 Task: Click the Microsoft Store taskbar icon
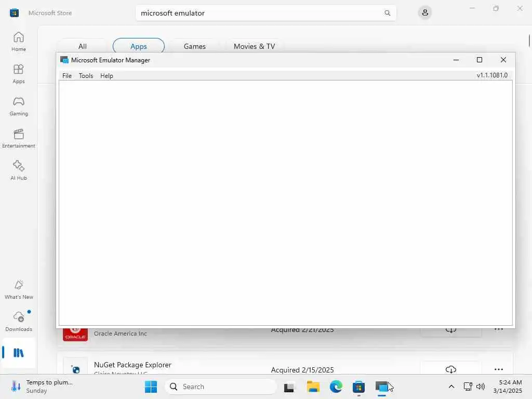tap(358, 387)
